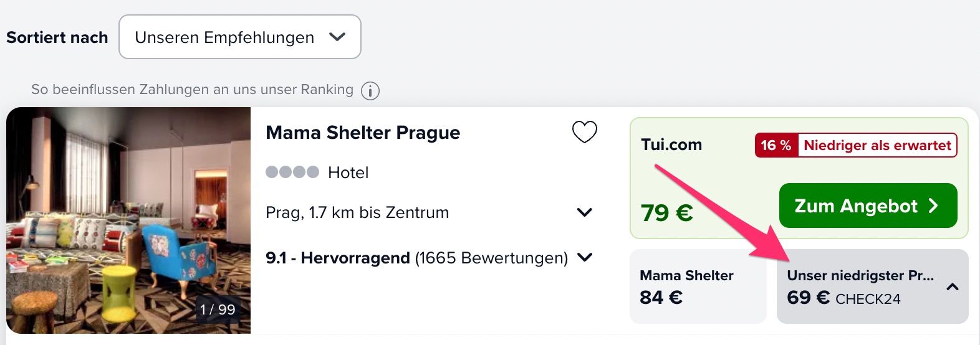Screen dimensions: 980x345
Task: Select the Mama Shelter 84 € offer
Action: (x=698, y=286)
